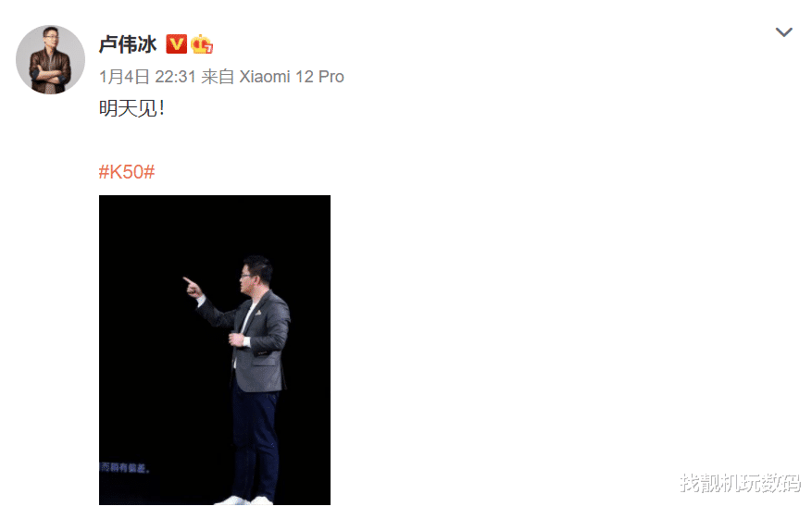Click the presenter's face in the photo

click(x=253, y=278)
